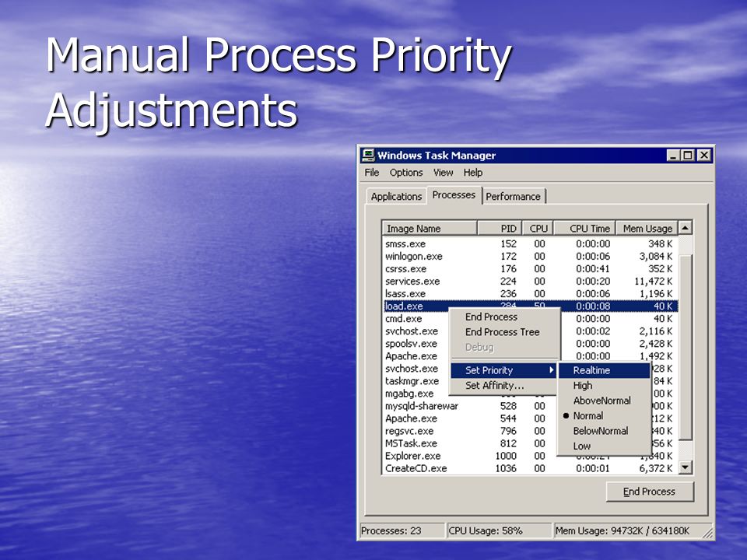Minimize the Task Manager window
The height and width of the screenshot is (560, 747).
[x=673, y=156]
